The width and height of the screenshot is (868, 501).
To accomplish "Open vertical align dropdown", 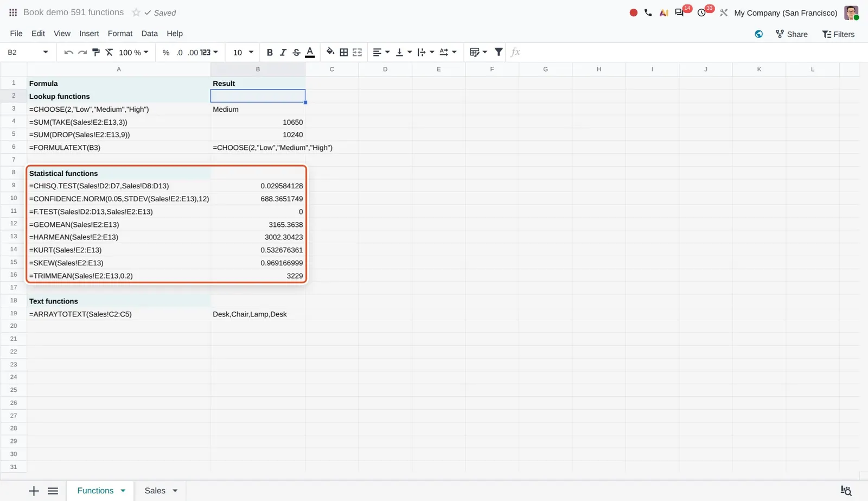I will click(x=404, y=53).
